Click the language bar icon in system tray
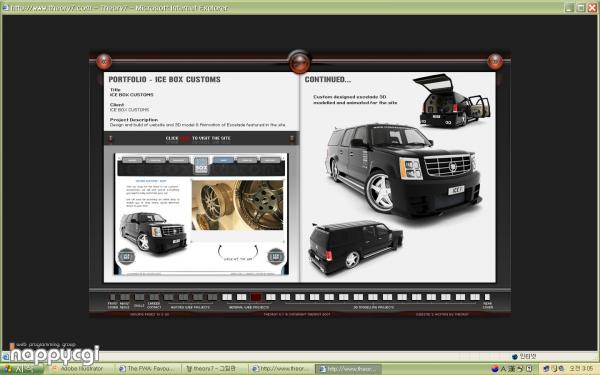600x375 pixels. pos(495,368)
